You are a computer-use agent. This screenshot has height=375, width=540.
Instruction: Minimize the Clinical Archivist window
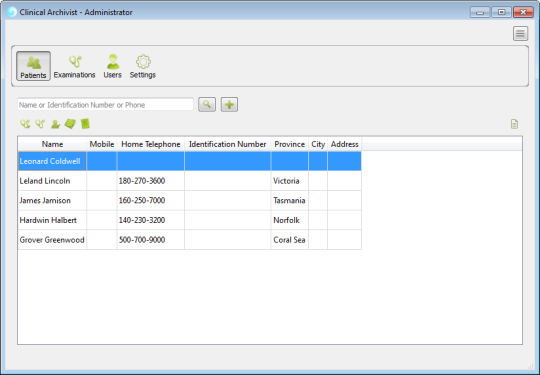coord(480,12)
